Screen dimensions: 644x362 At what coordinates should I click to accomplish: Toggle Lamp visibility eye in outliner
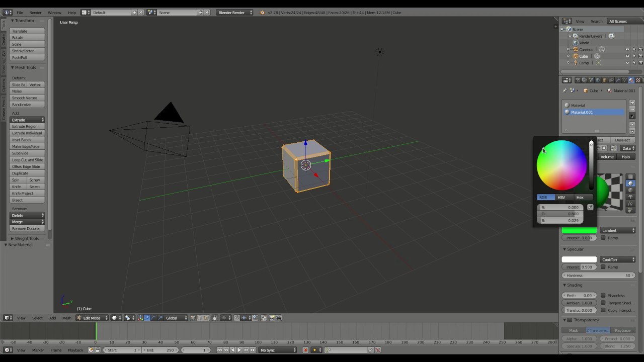[627, 62]
